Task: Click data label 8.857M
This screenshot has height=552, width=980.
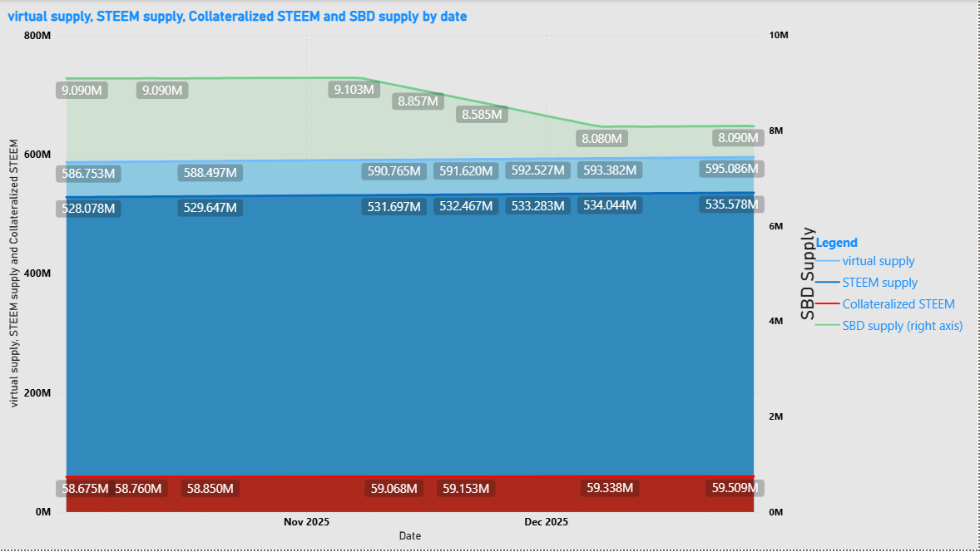Action: coord(418,101)
